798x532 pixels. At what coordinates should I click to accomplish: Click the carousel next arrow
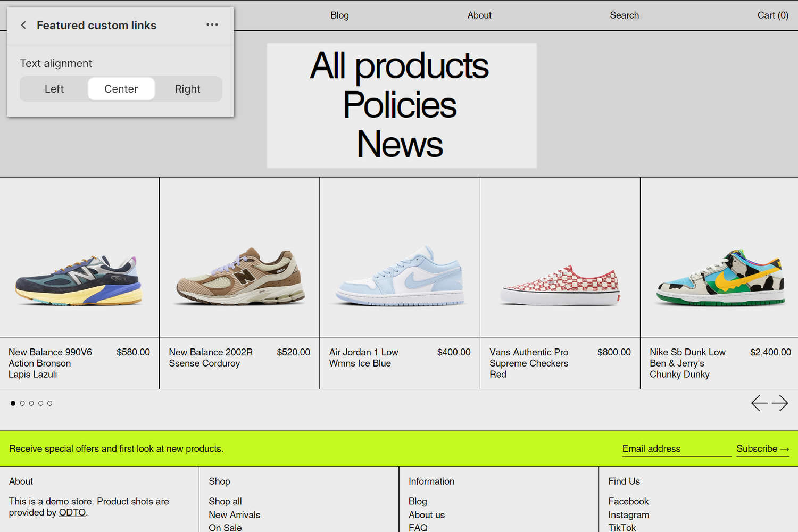[x=781, y=403]
